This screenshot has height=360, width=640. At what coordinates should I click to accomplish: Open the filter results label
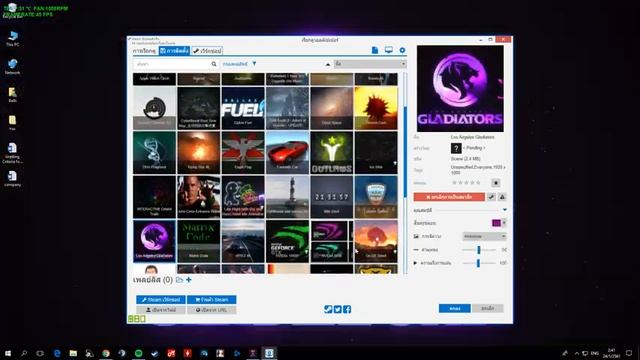pyautogui.click(x=235, y=64)
